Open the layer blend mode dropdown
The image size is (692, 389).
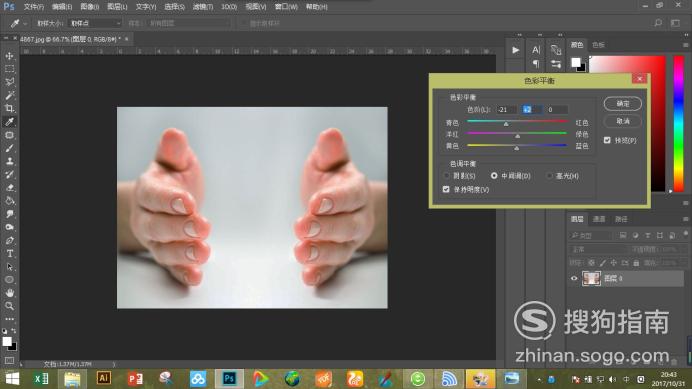[598, 249]
